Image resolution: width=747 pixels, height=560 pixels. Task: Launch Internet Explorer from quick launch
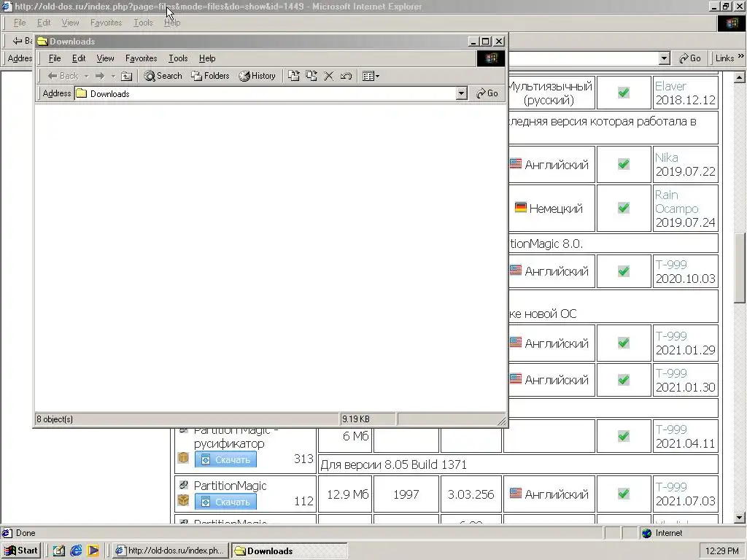pos(76,551)
